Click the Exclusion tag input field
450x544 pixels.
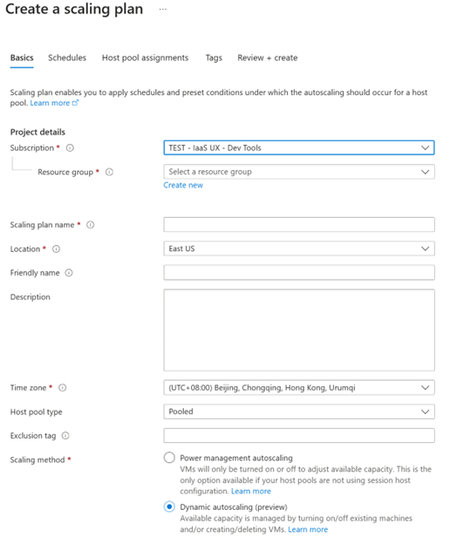(x=299, y=436)
